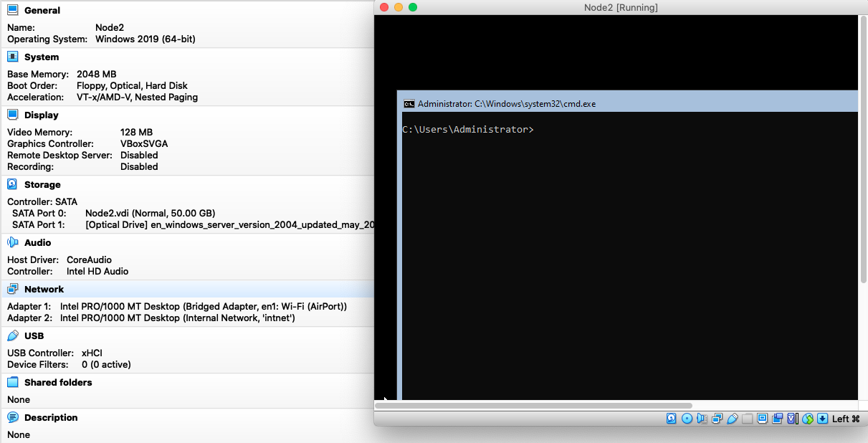Click Adapter 2 Internal Network 'intnet' entry

(178, 318)
